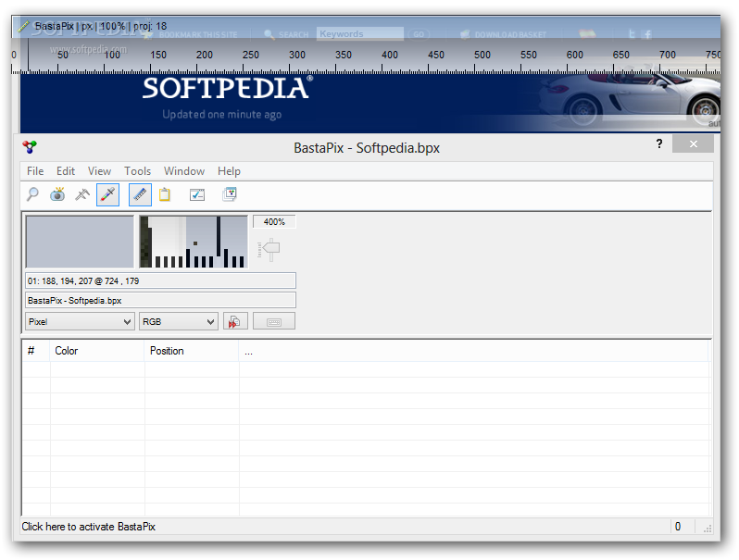
Task: Toggle the ruler tool button
Action: (140, 194)
